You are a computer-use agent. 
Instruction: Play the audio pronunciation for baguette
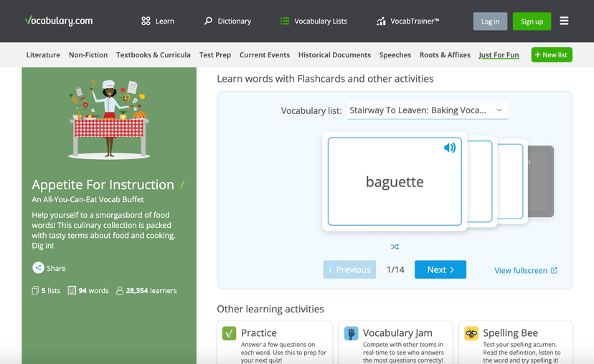pos(450,148)
